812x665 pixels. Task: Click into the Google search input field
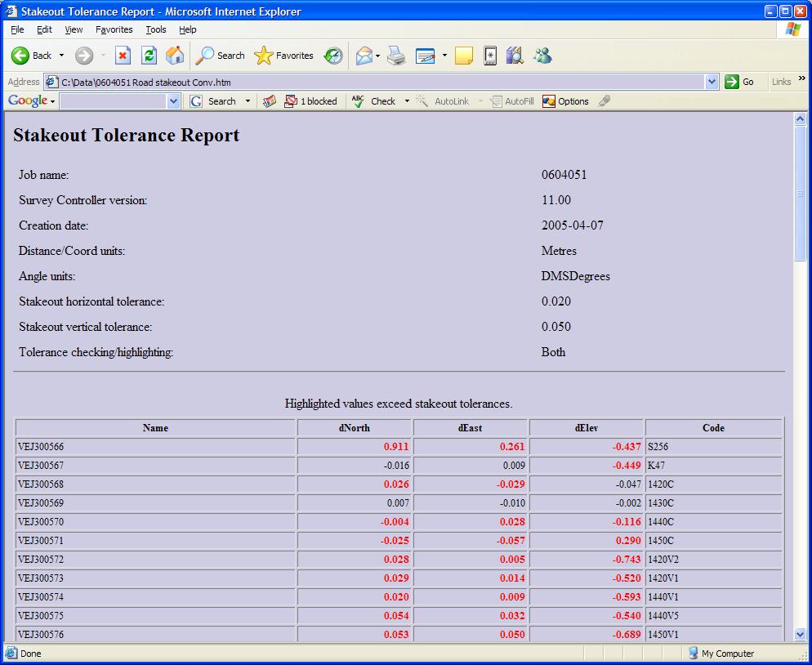(x=113, y=101)
